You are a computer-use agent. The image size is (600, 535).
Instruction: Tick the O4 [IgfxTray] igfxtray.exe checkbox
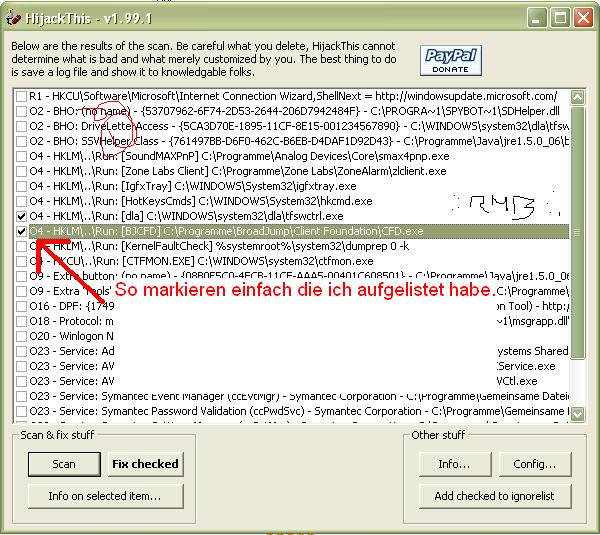(21, 186)
